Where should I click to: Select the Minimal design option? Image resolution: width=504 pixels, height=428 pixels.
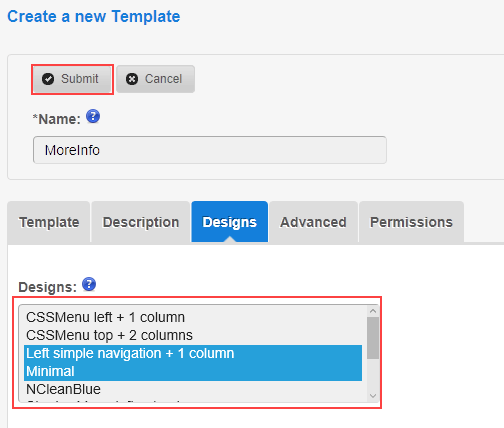pos(193,372)
